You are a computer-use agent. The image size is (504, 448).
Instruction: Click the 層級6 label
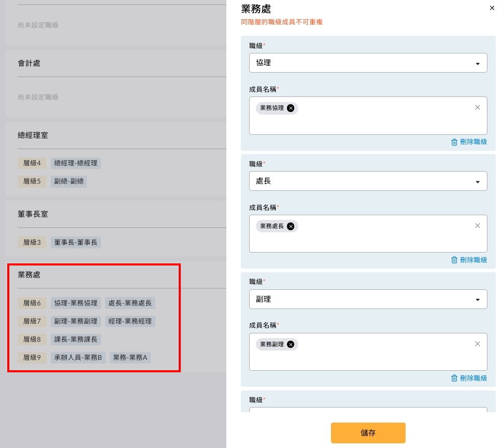(32, 303)
